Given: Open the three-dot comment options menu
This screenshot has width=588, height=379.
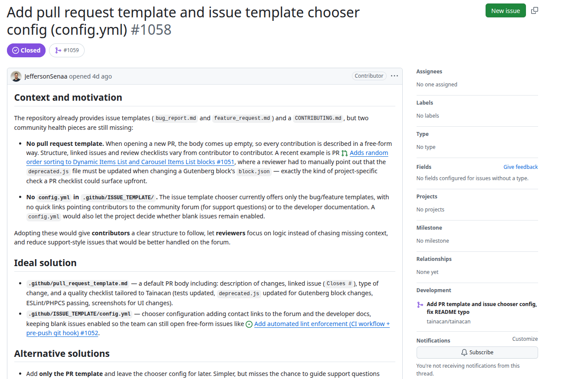Looking at the screenshot, I should click(x=394, y=76).
